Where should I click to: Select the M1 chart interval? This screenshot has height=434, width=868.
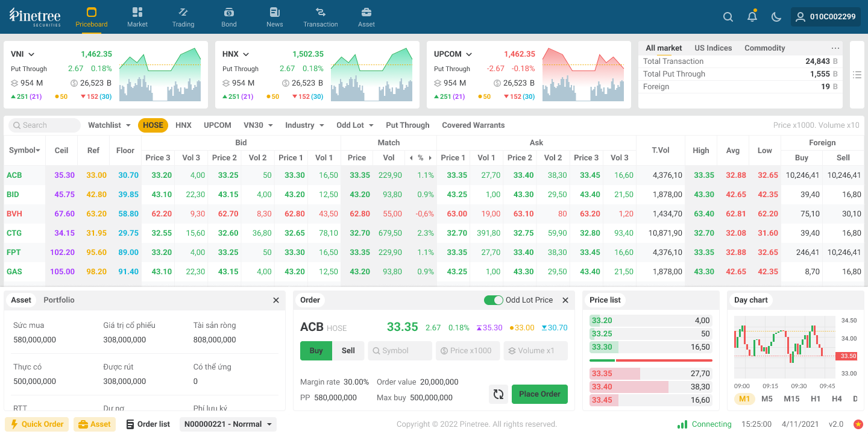click(x=744, y=399)
